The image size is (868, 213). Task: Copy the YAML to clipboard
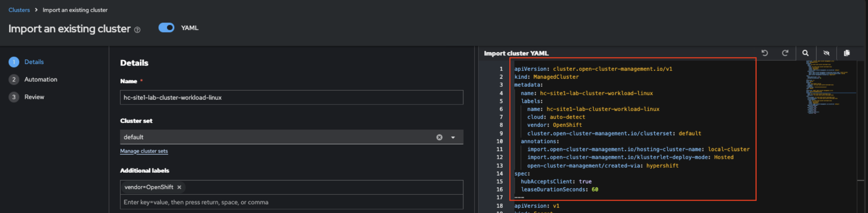click(x=847, y=53)
